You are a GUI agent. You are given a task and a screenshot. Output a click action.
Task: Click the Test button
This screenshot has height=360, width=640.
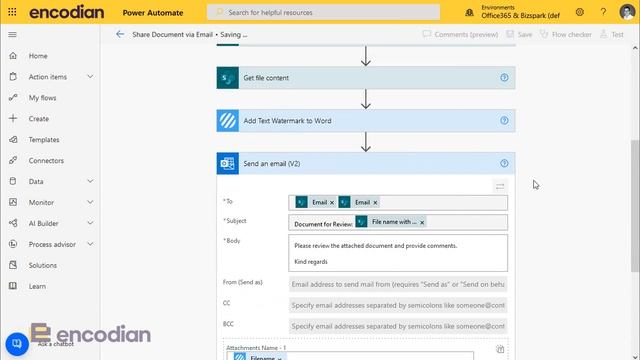click(612, 34)
